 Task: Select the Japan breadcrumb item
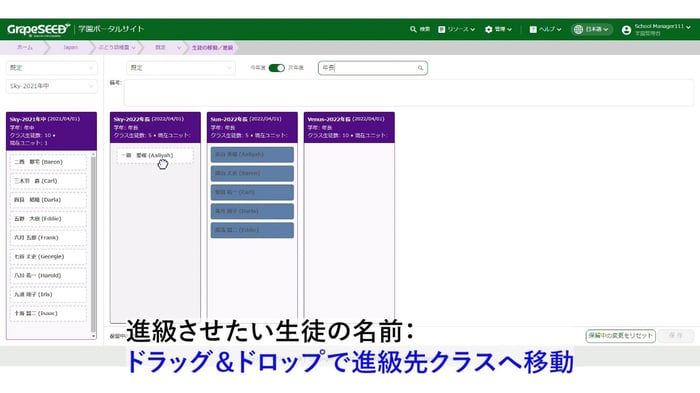tap(70, 47)
